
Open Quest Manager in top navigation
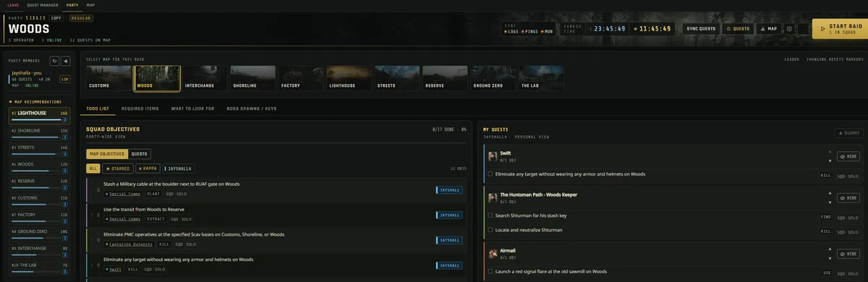point(43,5)
